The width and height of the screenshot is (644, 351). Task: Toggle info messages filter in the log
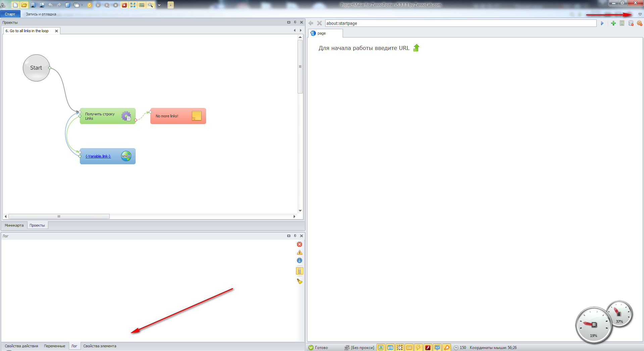pyautogui.click(x=300, y=260)
